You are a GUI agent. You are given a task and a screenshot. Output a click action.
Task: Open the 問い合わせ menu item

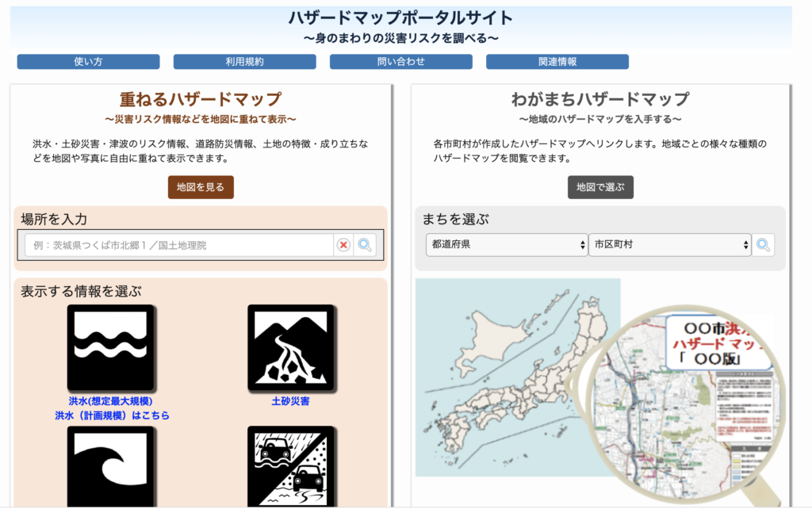pos(401,62)
